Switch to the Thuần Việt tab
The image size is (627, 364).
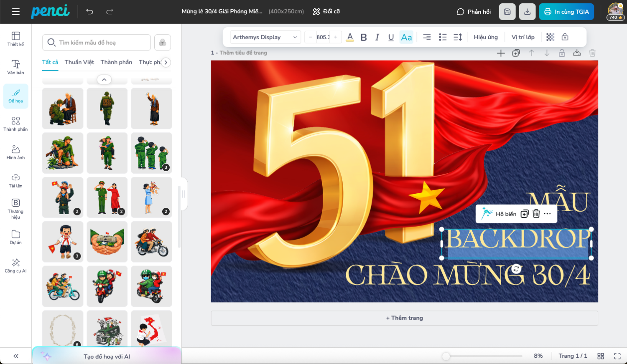pyautogui.click(x=79, y=62)
